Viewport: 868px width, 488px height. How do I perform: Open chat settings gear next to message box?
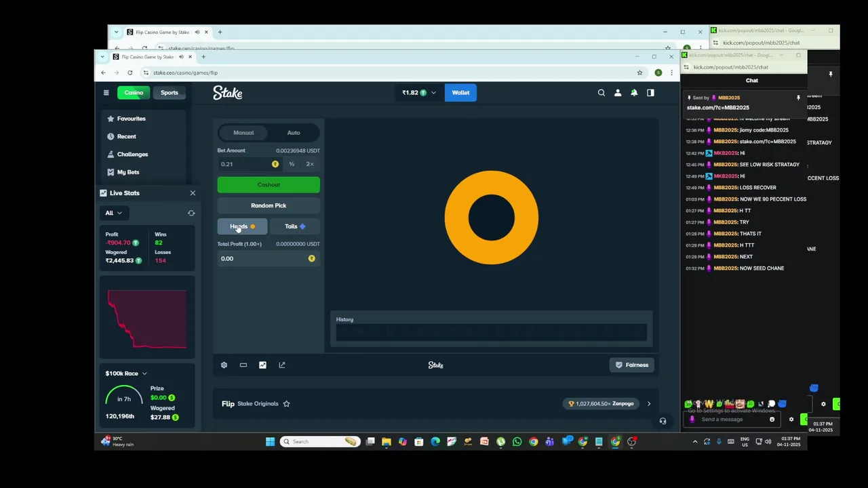tap(791, 420)
